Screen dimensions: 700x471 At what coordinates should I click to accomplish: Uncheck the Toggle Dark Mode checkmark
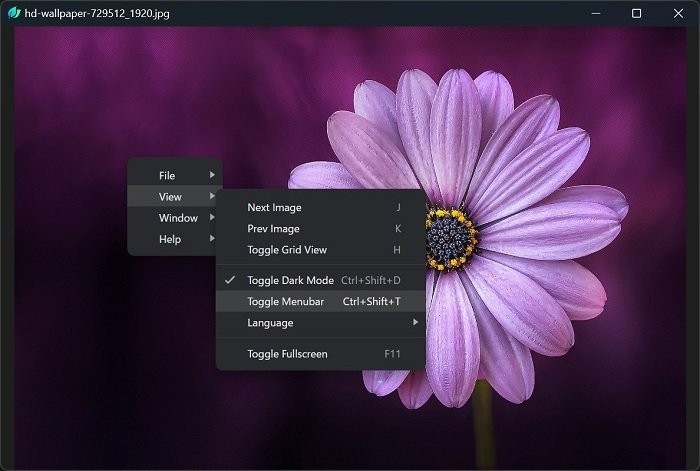[230, 281]
